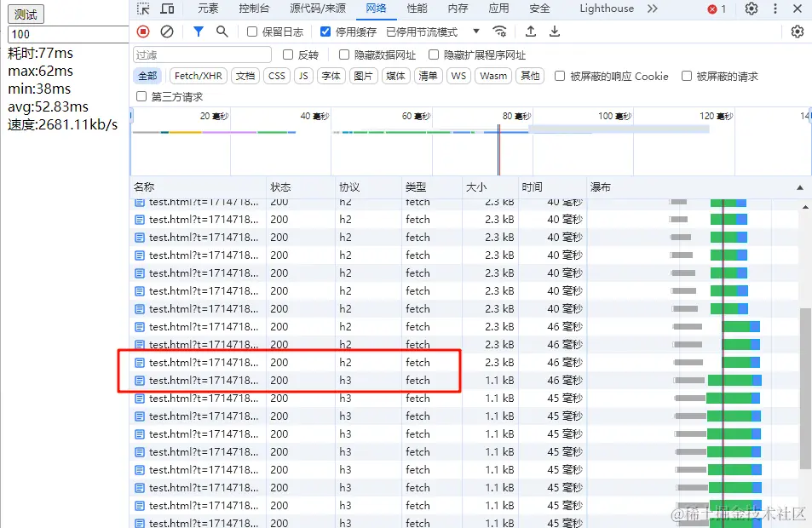812x528 pixels.
Task: Open the network panel settings gear
Action: point(797,32)
